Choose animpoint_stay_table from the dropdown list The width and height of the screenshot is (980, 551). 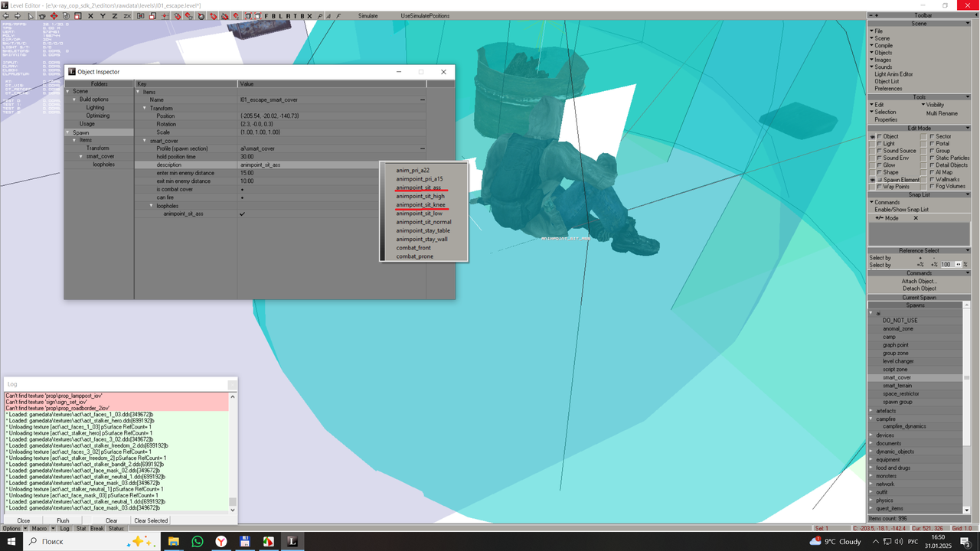click(423, 230)
